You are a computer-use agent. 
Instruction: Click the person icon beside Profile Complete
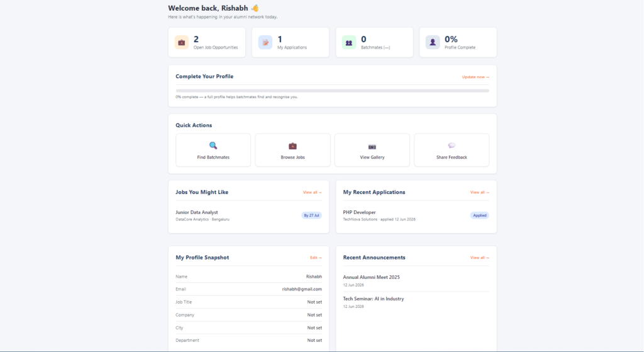pos(433,42)
